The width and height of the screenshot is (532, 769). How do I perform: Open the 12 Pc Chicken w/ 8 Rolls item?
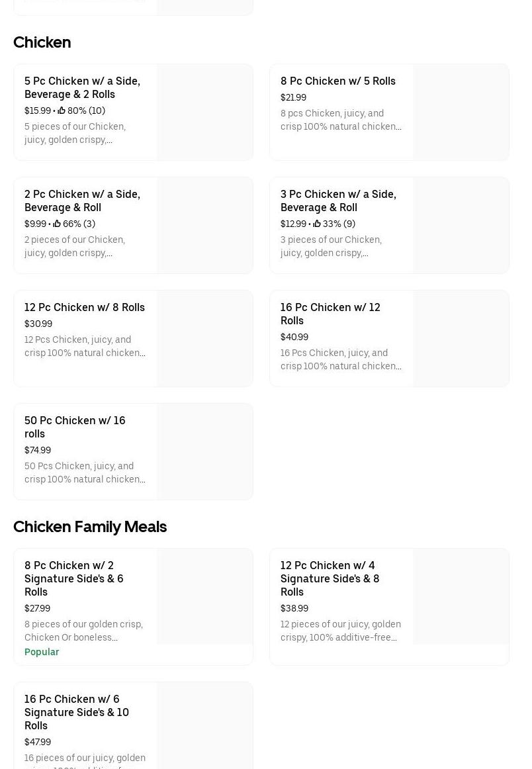(84, 307)
